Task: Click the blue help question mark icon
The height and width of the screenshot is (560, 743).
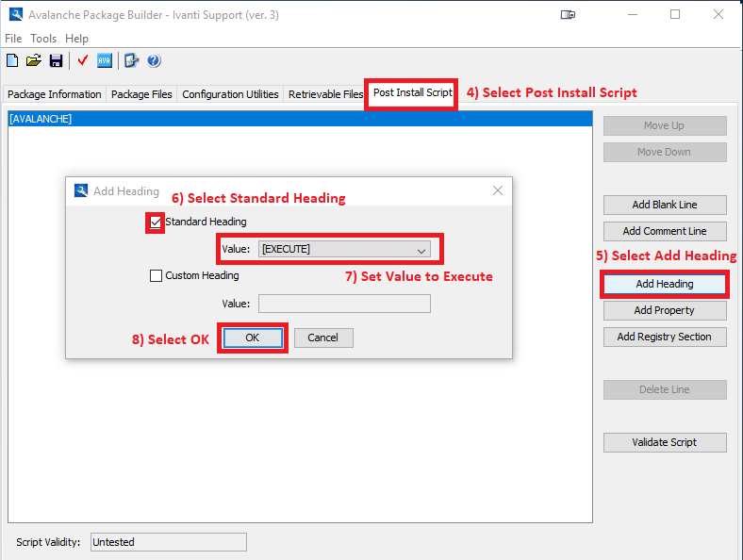Action: (154, 60)
